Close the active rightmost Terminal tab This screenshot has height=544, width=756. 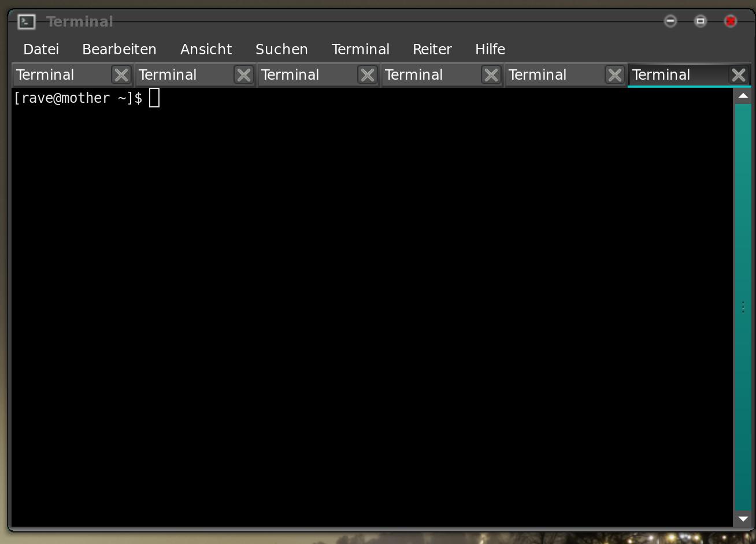tap(738, 74)
